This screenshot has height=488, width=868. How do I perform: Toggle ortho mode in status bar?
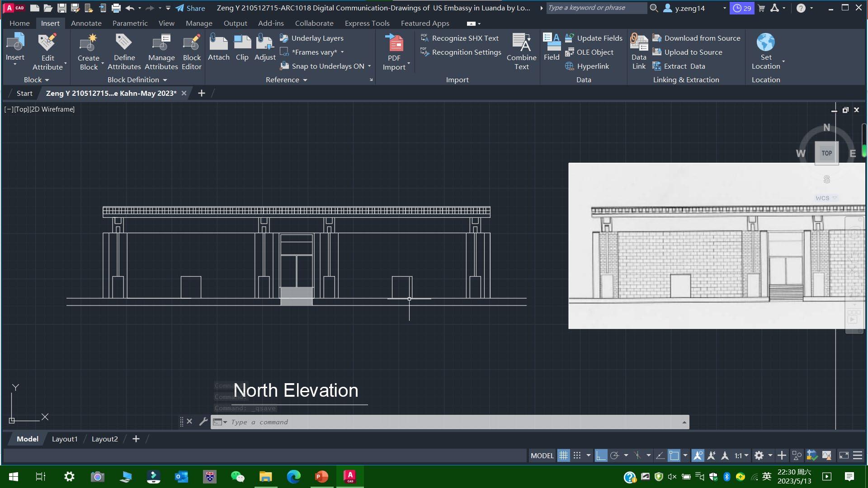coord(601,455)
